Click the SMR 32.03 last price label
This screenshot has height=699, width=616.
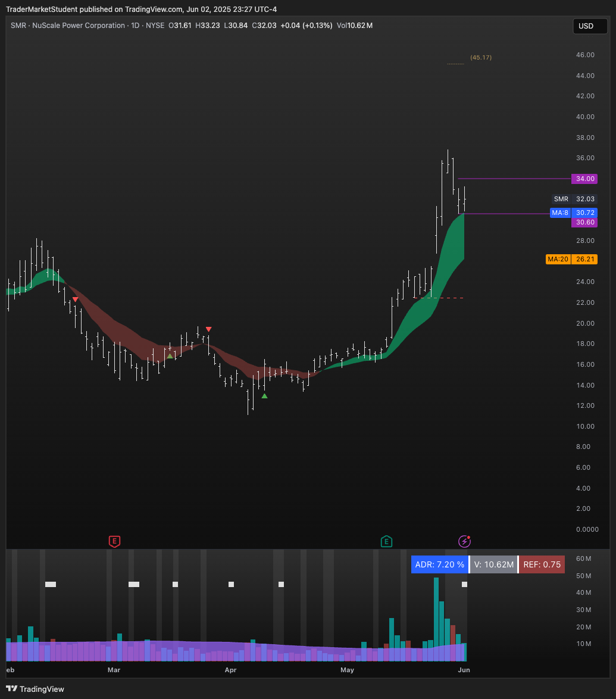(574, 199)
